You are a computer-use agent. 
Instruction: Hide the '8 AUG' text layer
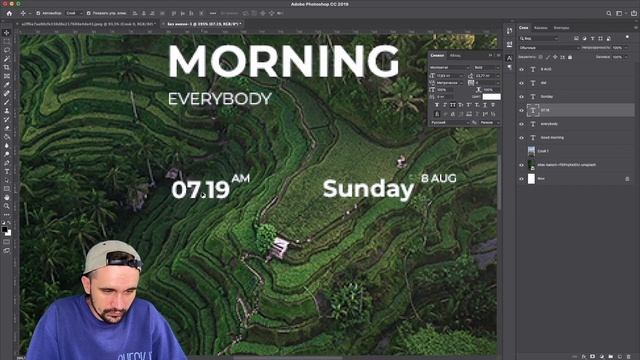(521, 69)
